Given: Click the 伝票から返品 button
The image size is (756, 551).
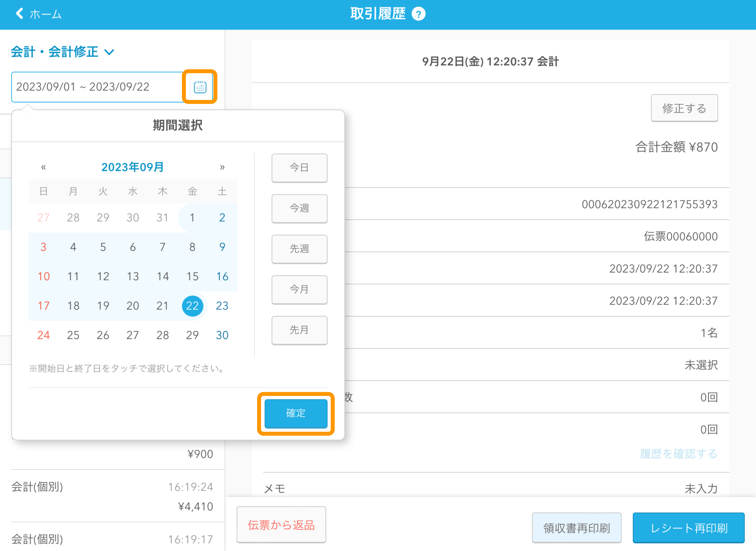Looking at the screenshot, I should click(x=281, y=525).
